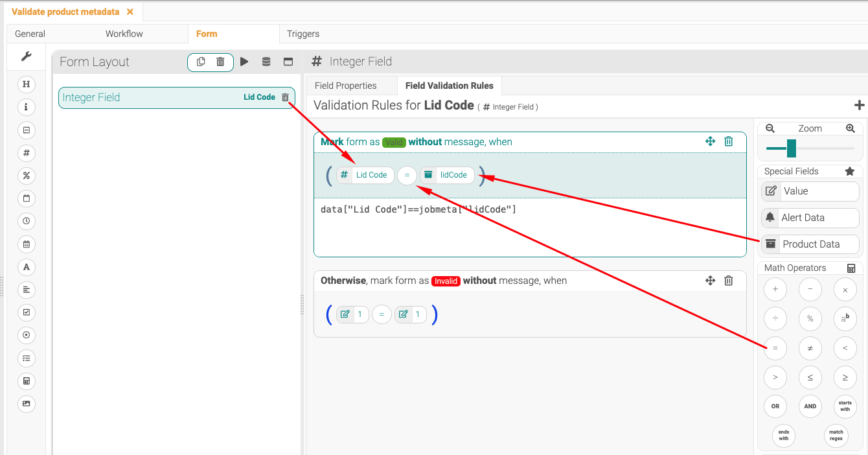Viewport: 868px width, 455px height.
Task: Delete the Otherwise Invalid rule block
Action: coord(729,281)
